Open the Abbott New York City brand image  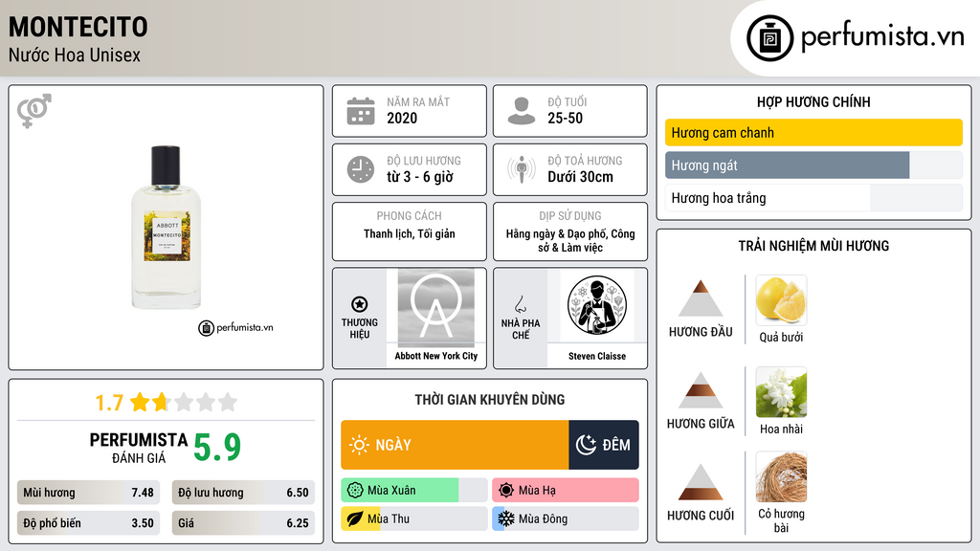pyautogui.click(x=435, y=306)
